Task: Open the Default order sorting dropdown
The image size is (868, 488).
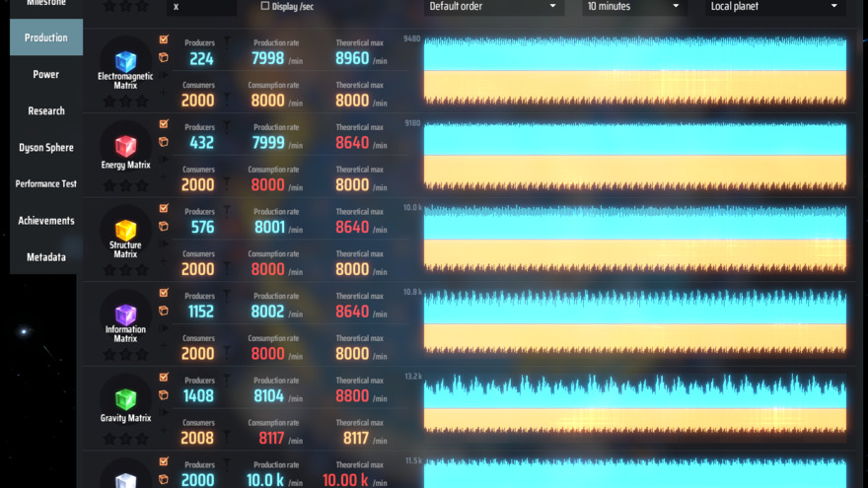Action: [493, 7]
